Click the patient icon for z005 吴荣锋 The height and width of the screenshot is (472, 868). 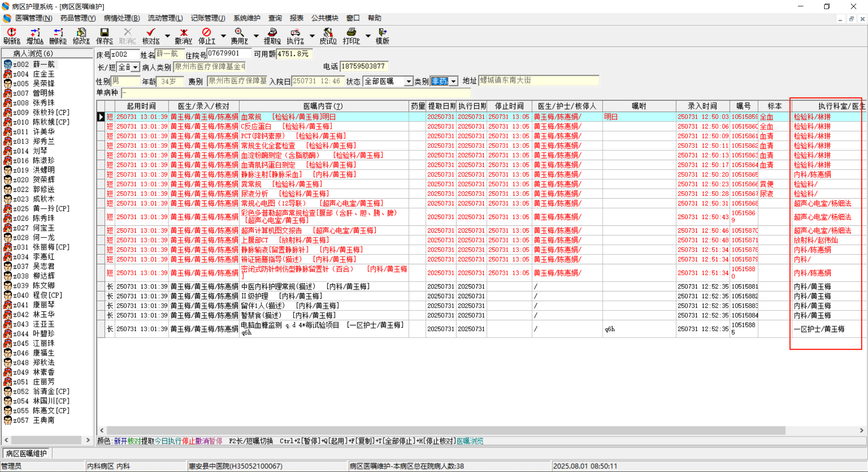pyautogui.click(x=8, y=84)
